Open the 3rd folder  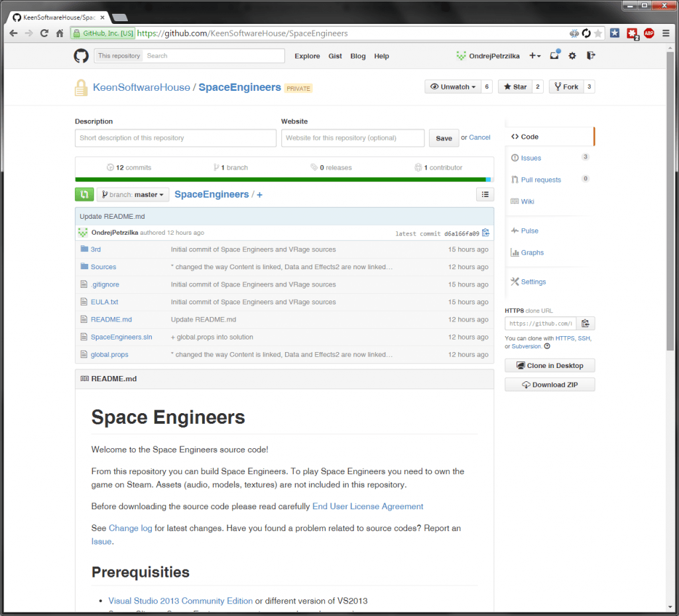click(95, 250)
